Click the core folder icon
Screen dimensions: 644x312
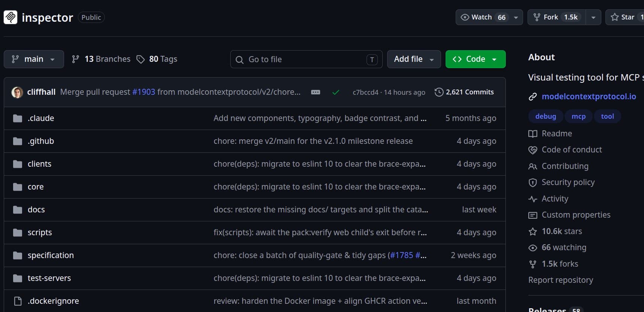(x=18, y=187)
